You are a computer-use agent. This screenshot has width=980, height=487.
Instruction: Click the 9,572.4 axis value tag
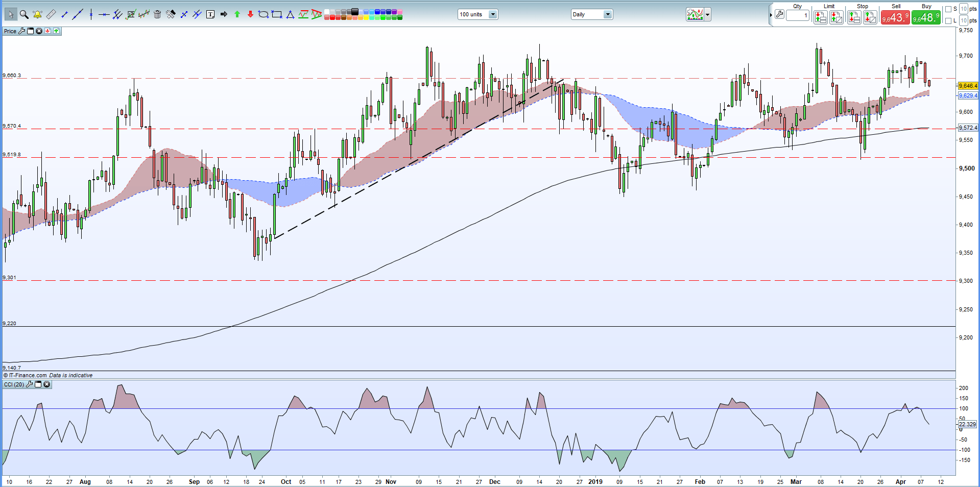(968, 128)
